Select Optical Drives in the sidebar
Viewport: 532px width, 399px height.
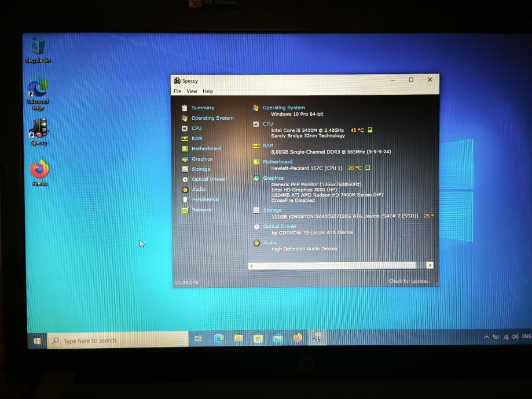pos(208,179)
